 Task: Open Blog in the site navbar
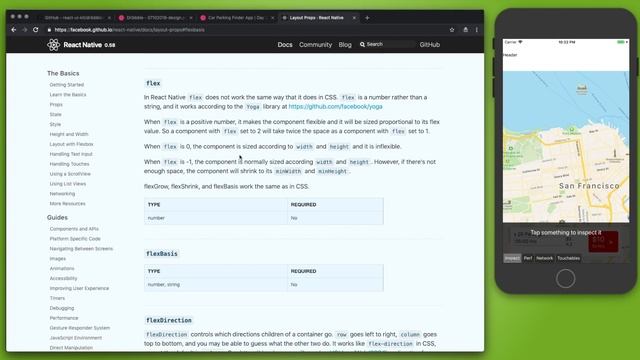(x=345, y=44)
